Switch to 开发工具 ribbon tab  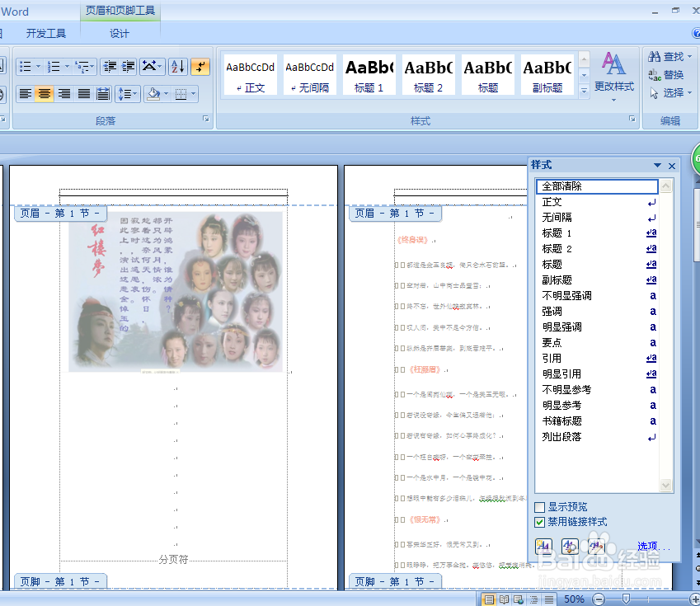[45, 34]
